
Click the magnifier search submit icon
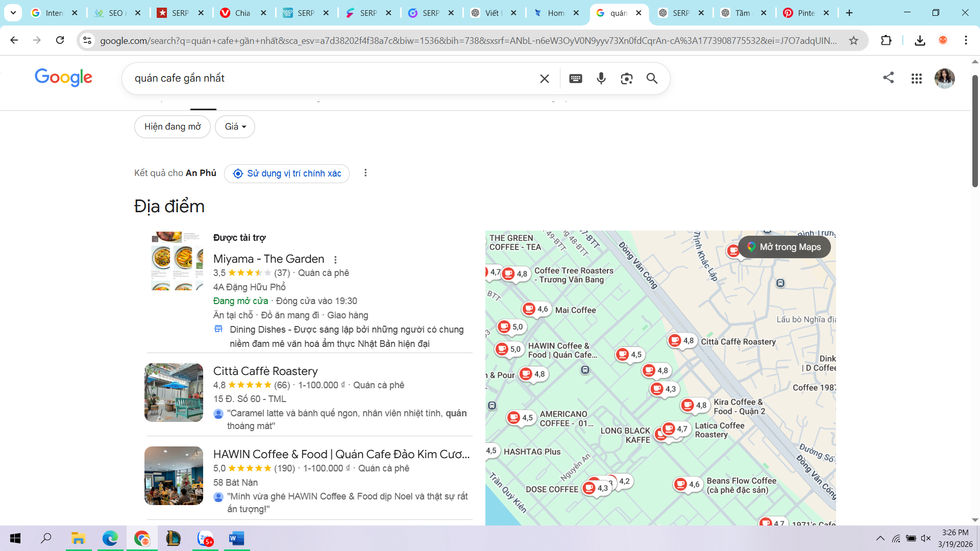click(652, 78)
